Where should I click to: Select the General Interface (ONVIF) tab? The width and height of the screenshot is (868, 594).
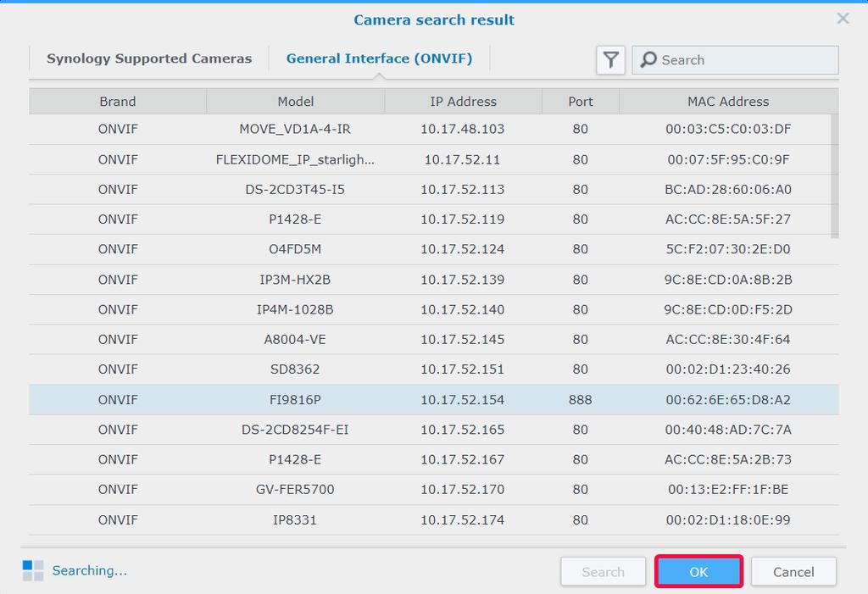pos(379,58)
